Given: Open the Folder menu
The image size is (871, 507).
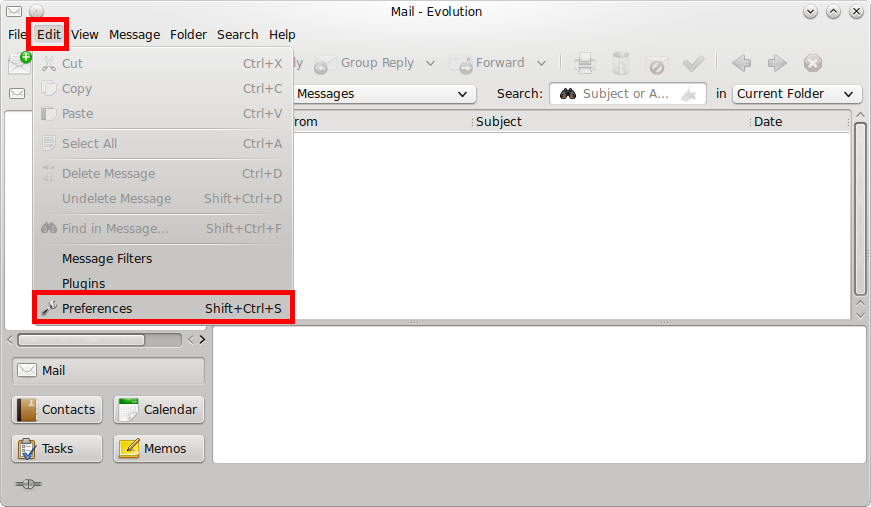Looking at the screenshot, I should click(188, 34).
